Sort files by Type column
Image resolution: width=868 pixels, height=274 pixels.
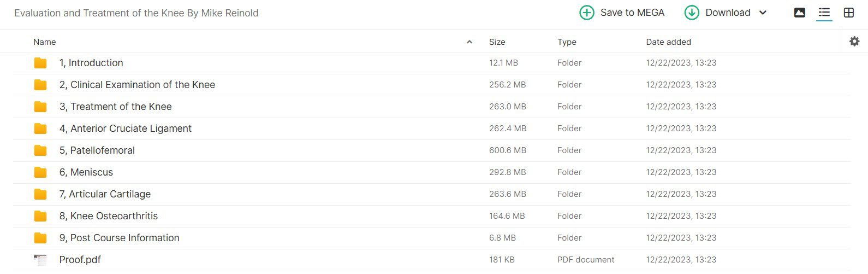pos(567,42)
